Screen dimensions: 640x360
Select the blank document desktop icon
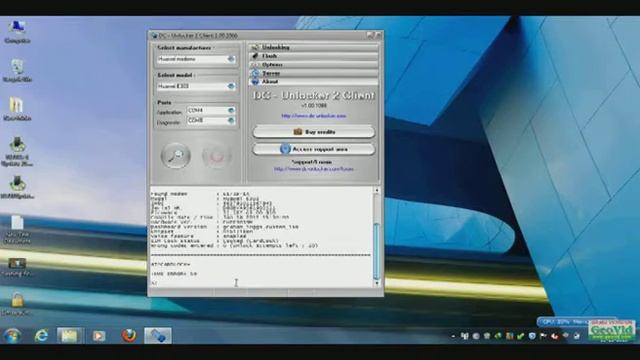(x=17, y=229)
